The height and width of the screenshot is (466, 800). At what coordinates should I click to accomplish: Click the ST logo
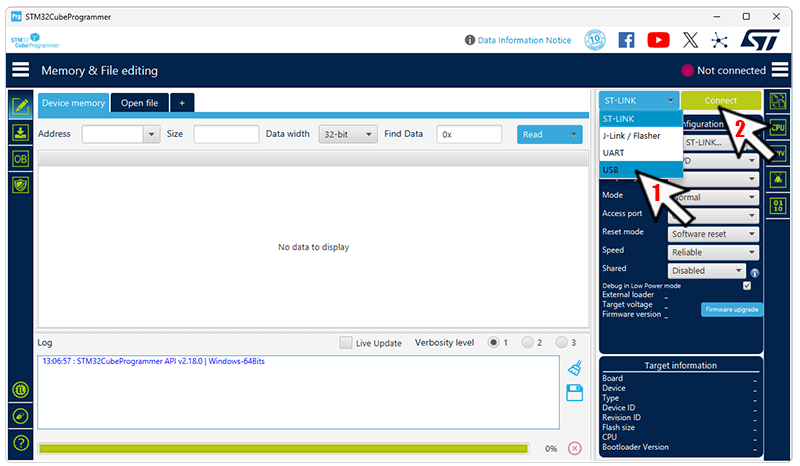[x=760, y=40]
